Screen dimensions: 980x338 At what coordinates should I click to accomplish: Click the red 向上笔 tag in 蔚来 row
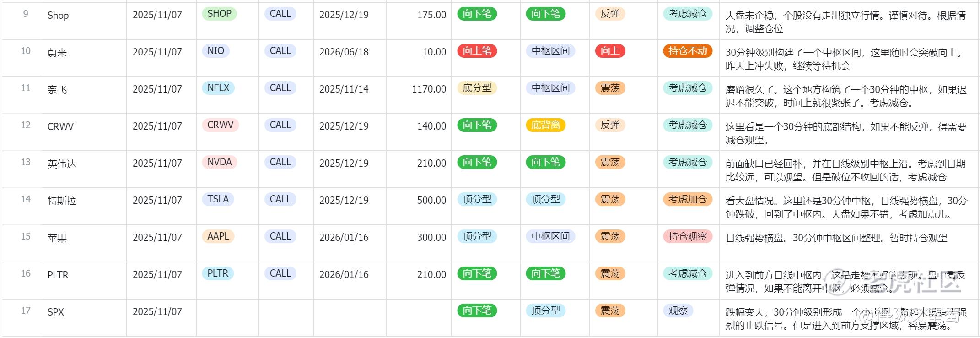point(477,51)
